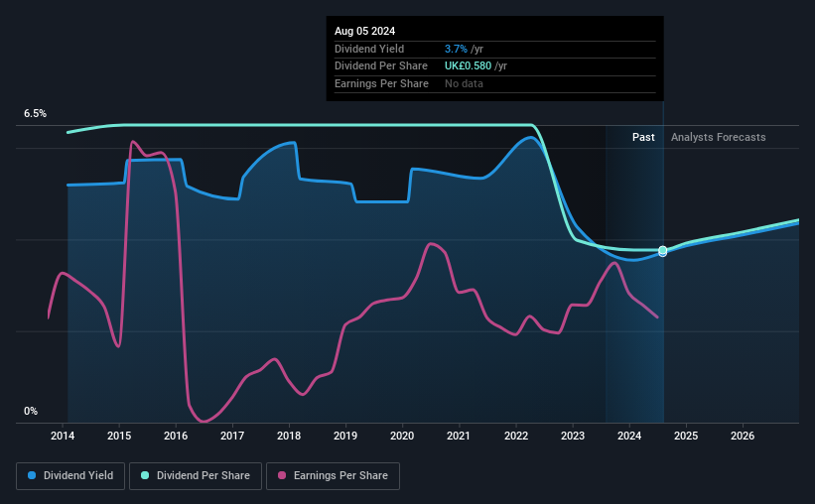Viewport: 815px width, 504px height.
Task: Click the 2022 x-axis year label
Action: 516,436
